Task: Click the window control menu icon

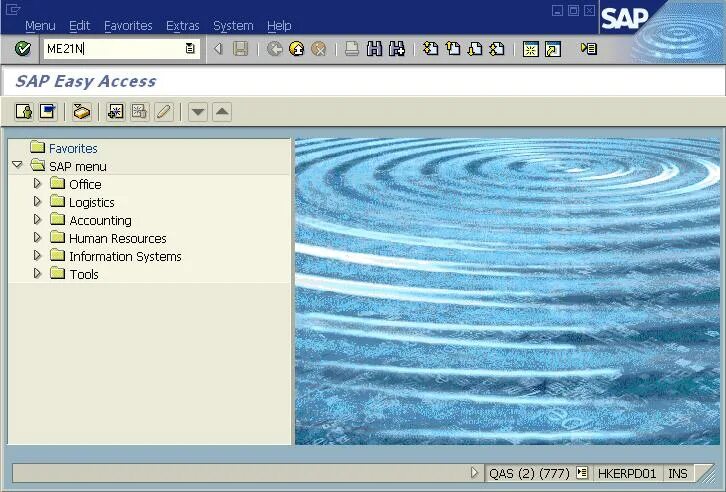Action: 13,9
